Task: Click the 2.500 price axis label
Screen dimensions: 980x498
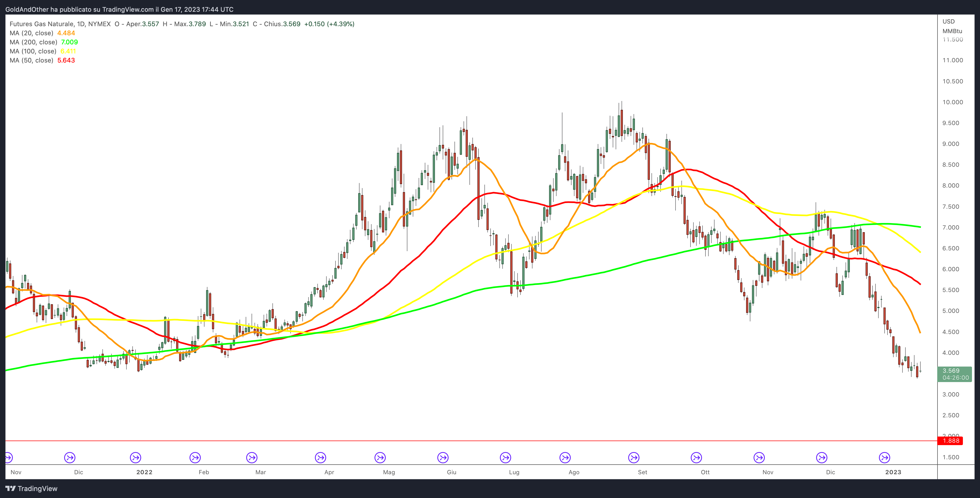Action: (951, 415)
